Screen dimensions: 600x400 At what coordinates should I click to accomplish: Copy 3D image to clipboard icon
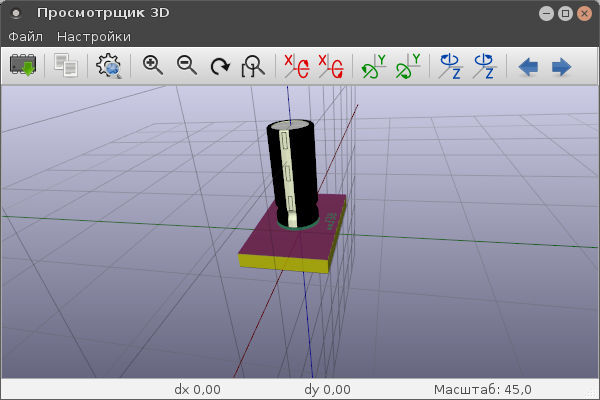point(66,65)
